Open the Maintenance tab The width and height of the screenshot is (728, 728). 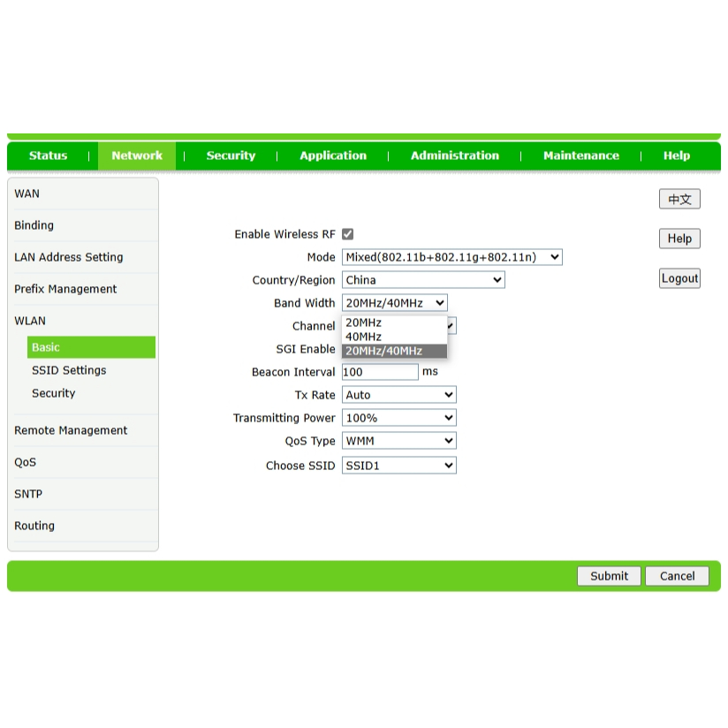[580, 155]
